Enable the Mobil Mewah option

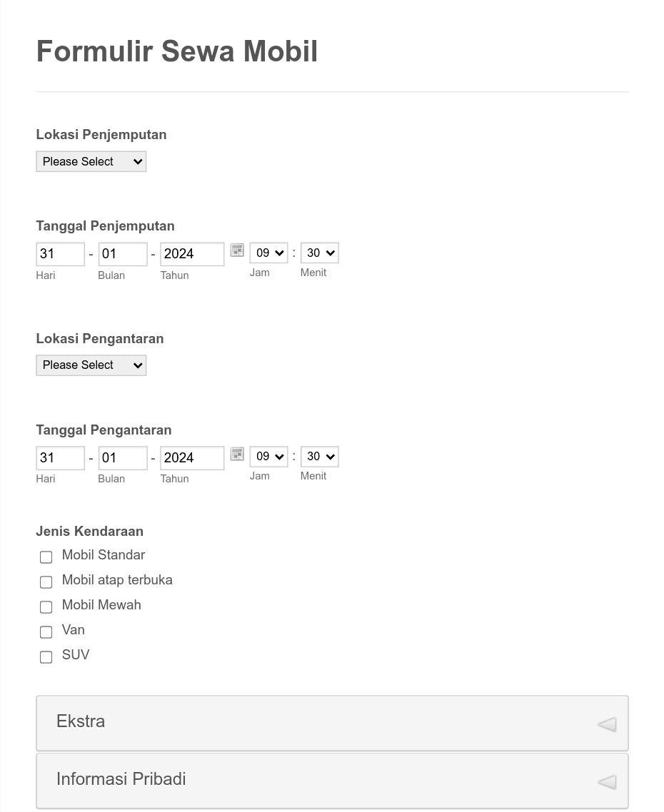(46, 607)
